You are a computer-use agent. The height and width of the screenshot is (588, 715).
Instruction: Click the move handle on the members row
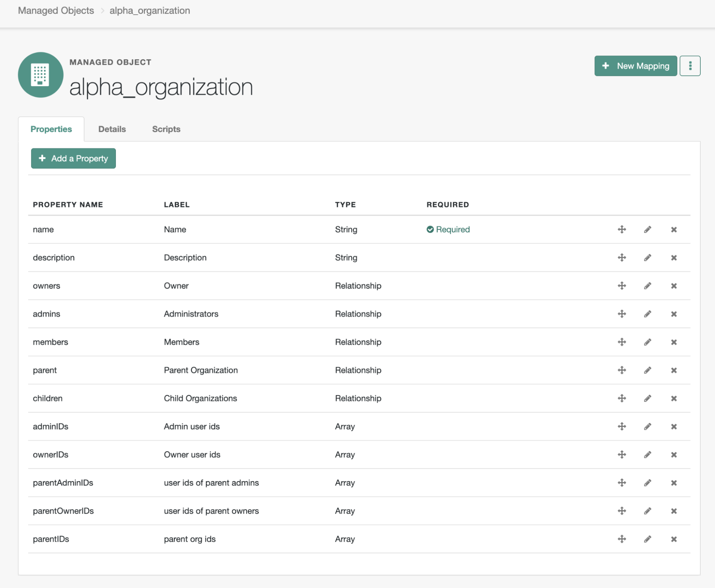click(622, 342)
